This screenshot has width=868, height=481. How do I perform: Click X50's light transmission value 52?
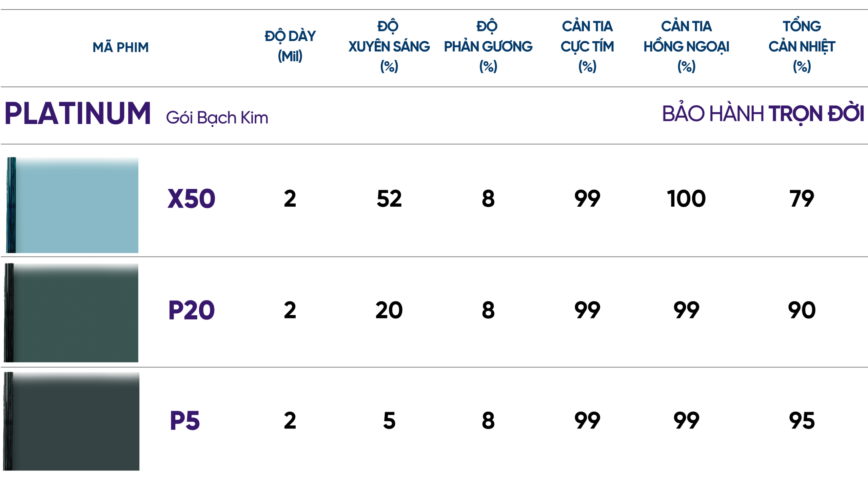point(389,199)
